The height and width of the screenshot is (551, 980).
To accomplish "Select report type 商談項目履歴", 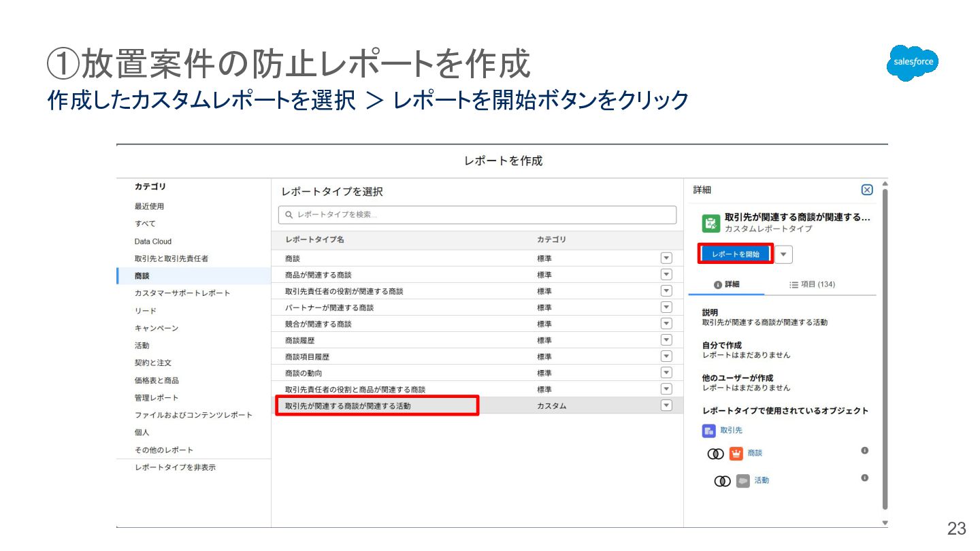I will click(x=308, y=356).
